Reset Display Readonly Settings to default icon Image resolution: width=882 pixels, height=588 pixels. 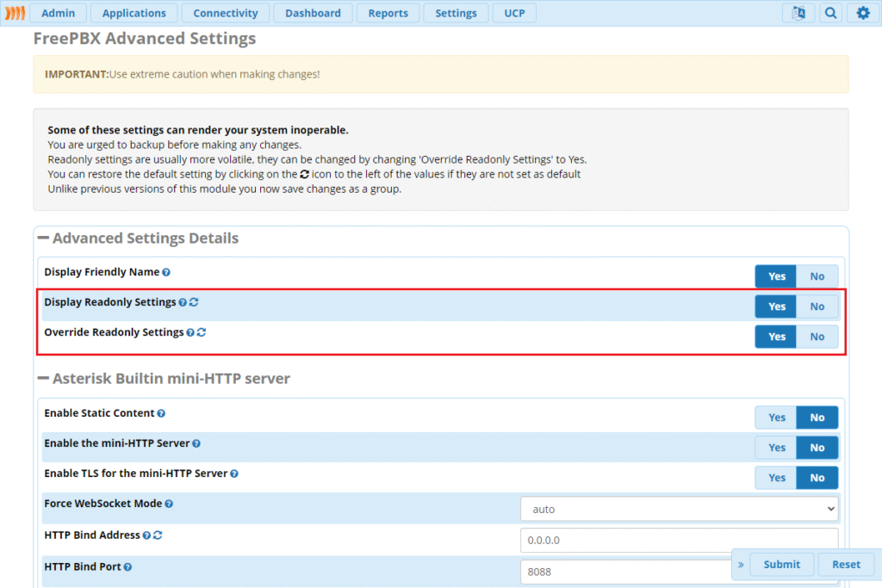coord(194,302)
